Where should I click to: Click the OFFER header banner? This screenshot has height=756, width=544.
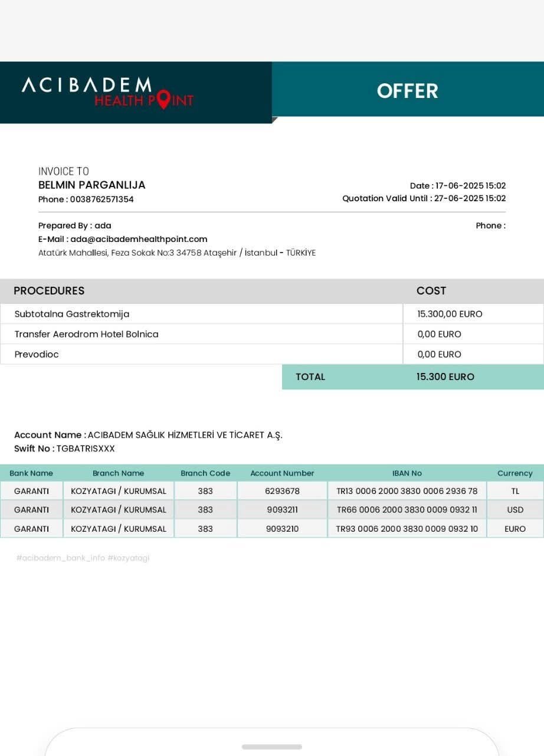pos(407,91)
